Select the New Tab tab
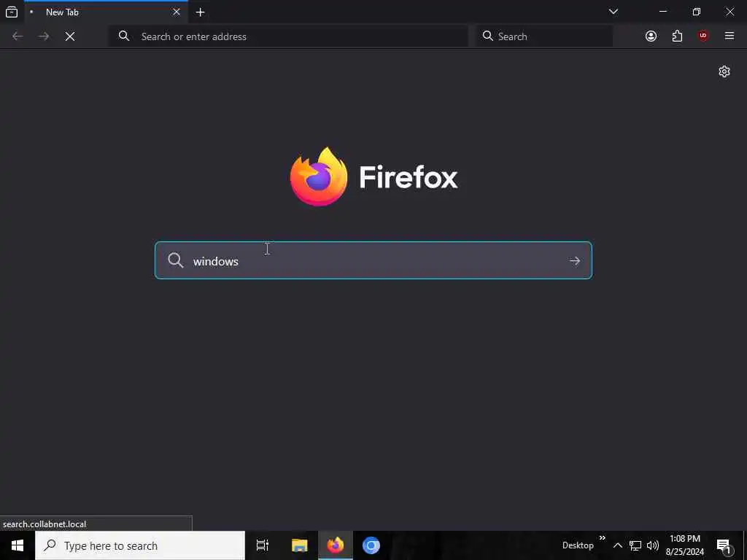 [106, 12]
